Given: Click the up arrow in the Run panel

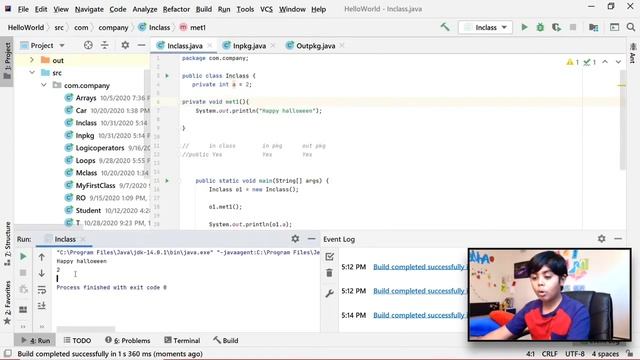Looking at the screenshot, I should click(x=42, y=257).
